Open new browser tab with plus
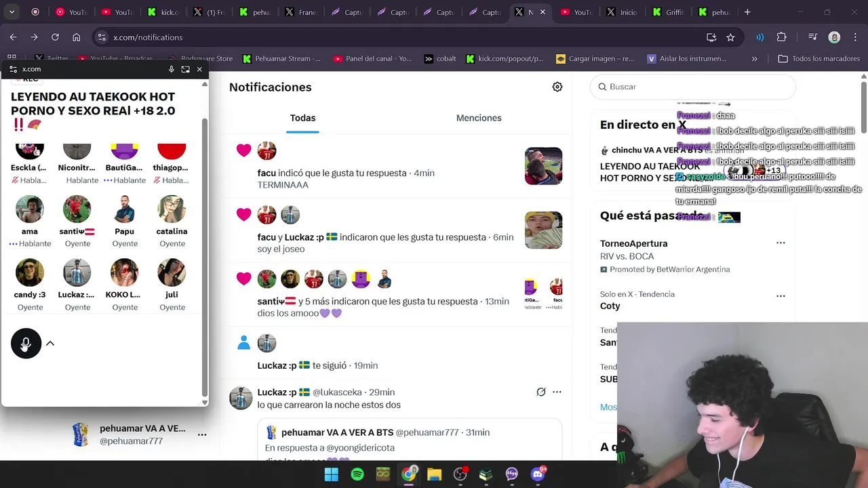The height and width of the screenshot is (488, 868). click(747, 12)
